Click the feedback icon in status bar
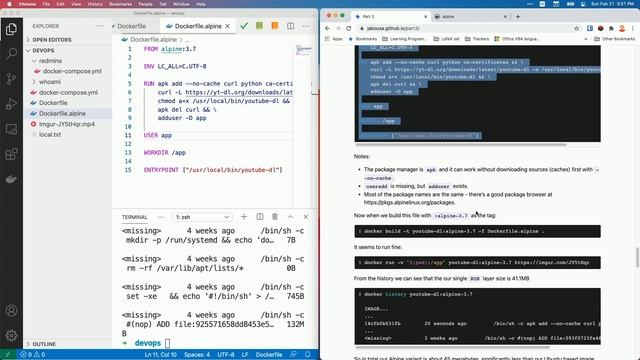This screenshot has width=640, height=360. (x=293, y=355)
